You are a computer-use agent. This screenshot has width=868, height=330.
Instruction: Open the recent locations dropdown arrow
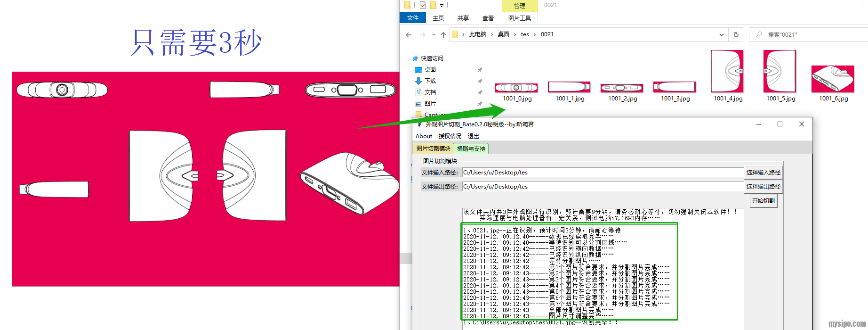click(433, 34)
